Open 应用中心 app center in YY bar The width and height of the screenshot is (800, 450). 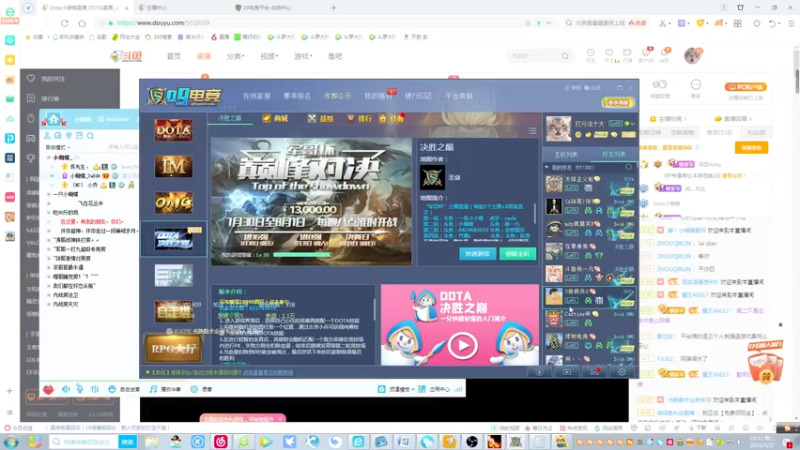[x=434, y=389]
